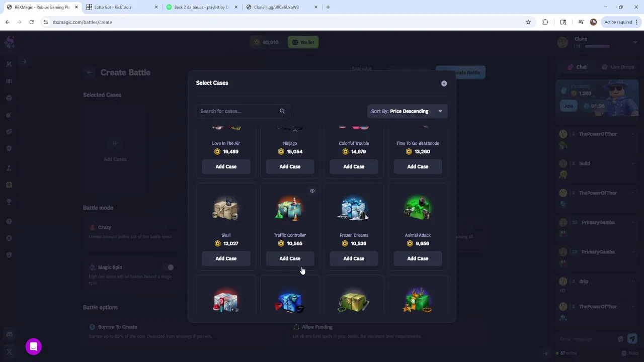
Task: Add the Traffic Controller case
Action: point(290,258)
